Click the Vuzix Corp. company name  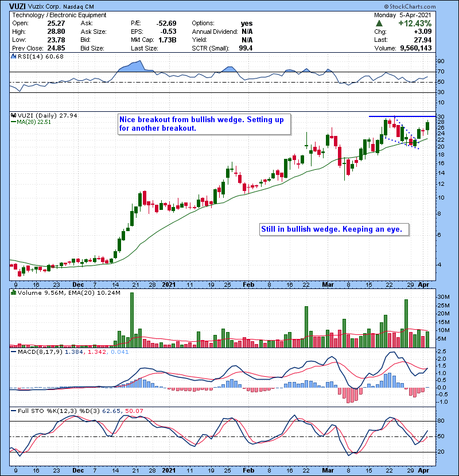point(44,7)
